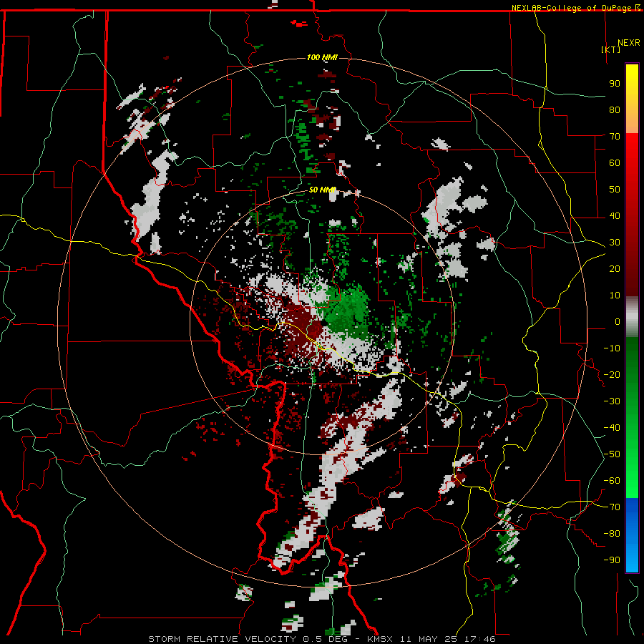The width and height of the screenshot is (644, 644).
Task: Click the 90 value on the velocity scale
Action: coord(615,84)
